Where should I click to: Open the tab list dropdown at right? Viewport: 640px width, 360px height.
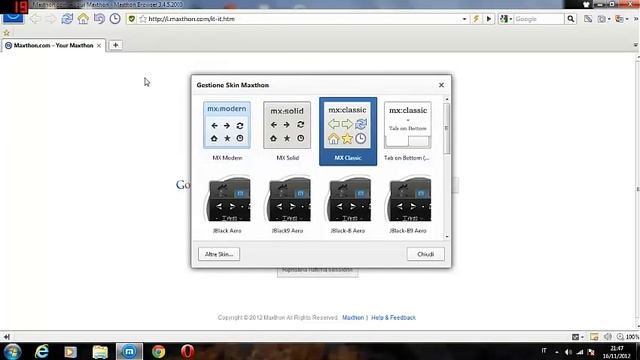636,45
